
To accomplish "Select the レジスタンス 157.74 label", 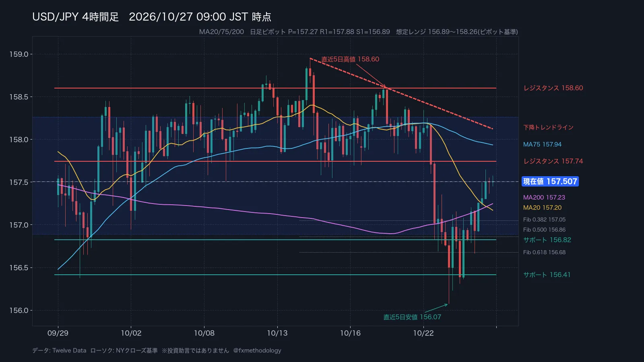I will pyautogui.click(x=553, y=161).
